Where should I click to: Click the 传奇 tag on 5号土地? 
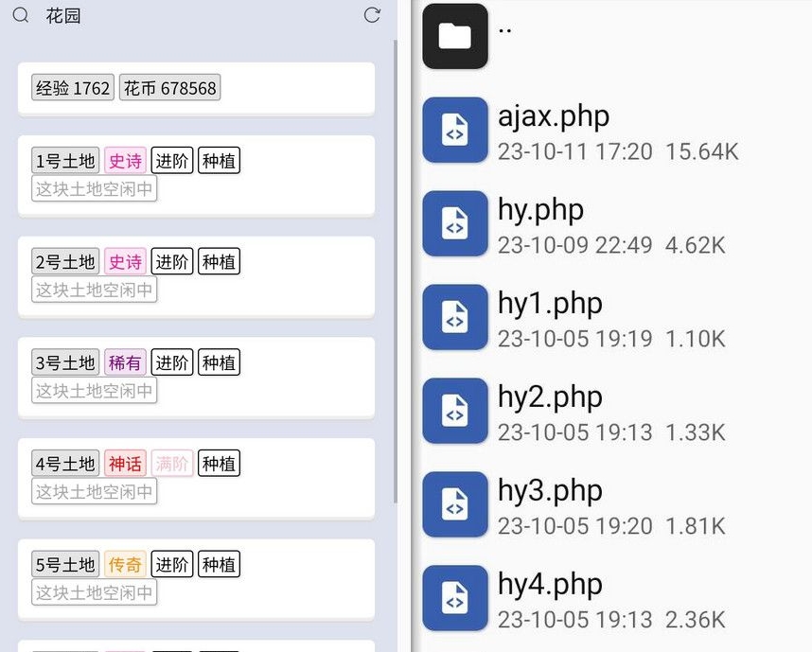pyautogui.click(x=125, y=564)
